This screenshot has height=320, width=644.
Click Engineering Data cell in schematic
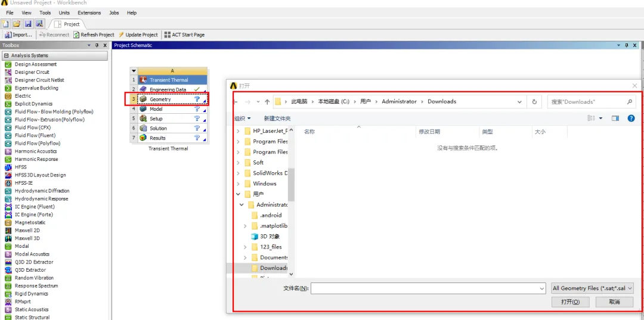tap(172, 89)
